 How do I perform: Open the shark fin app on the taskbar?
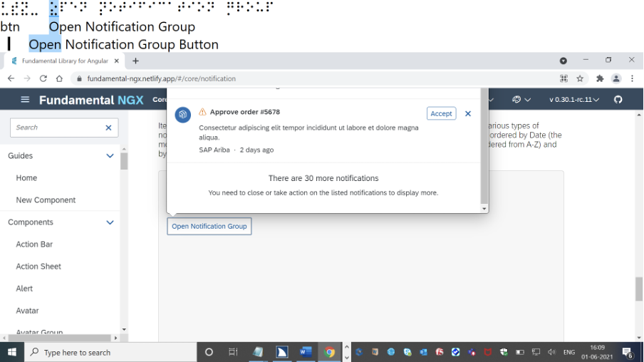coord(282,352)
